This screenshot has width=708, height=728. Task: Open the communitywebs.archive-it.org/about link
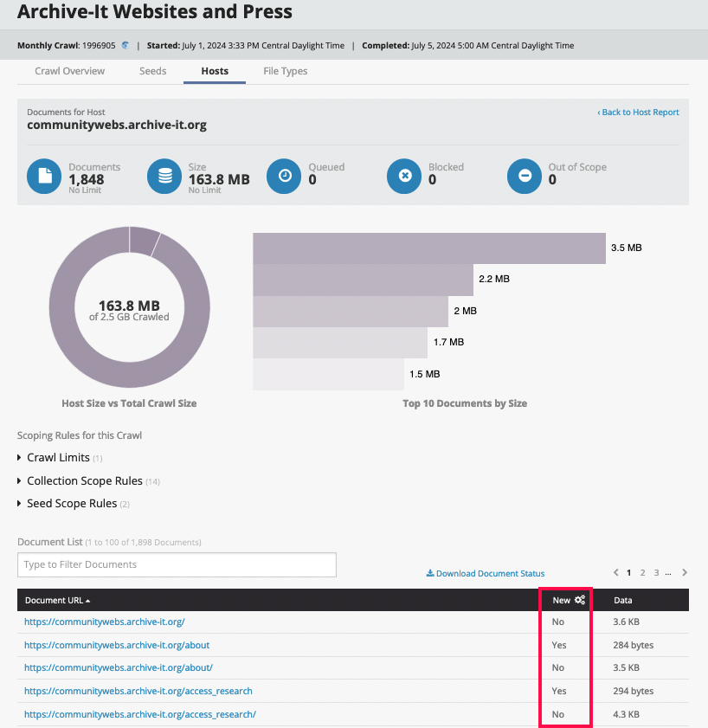point(117,645)
